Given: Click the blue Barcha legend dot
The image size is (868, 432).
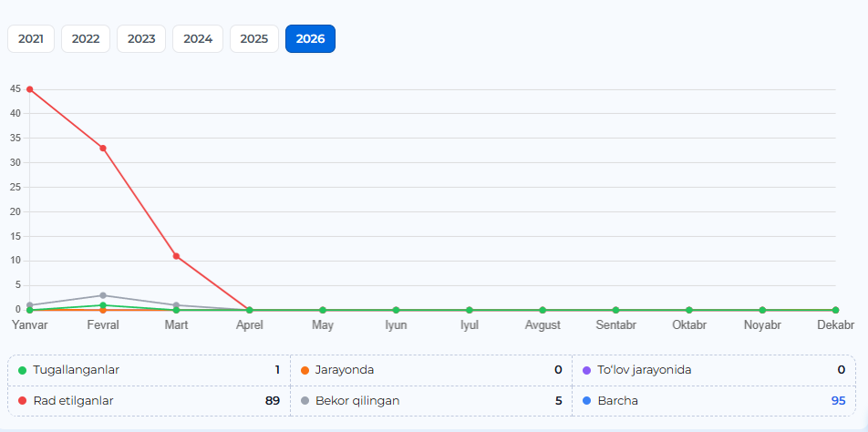Looking at the screenshot, I should (587, 400).
